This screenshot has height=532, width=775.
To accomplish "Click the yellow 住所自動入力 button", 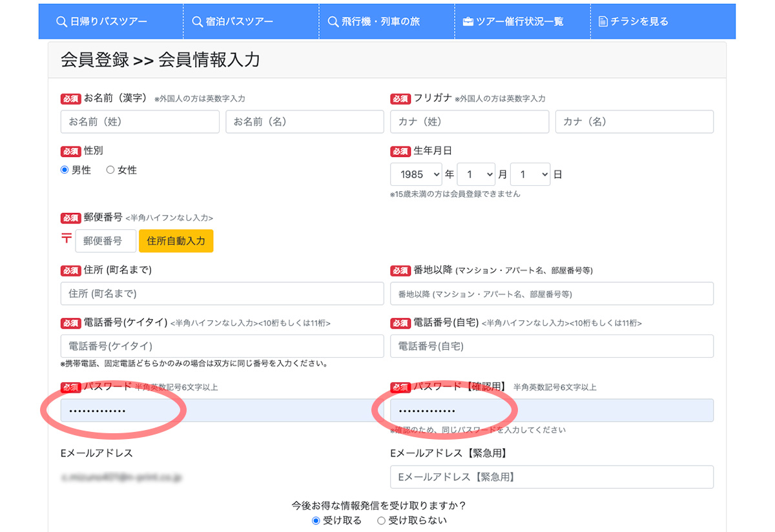I will point(176,240).
